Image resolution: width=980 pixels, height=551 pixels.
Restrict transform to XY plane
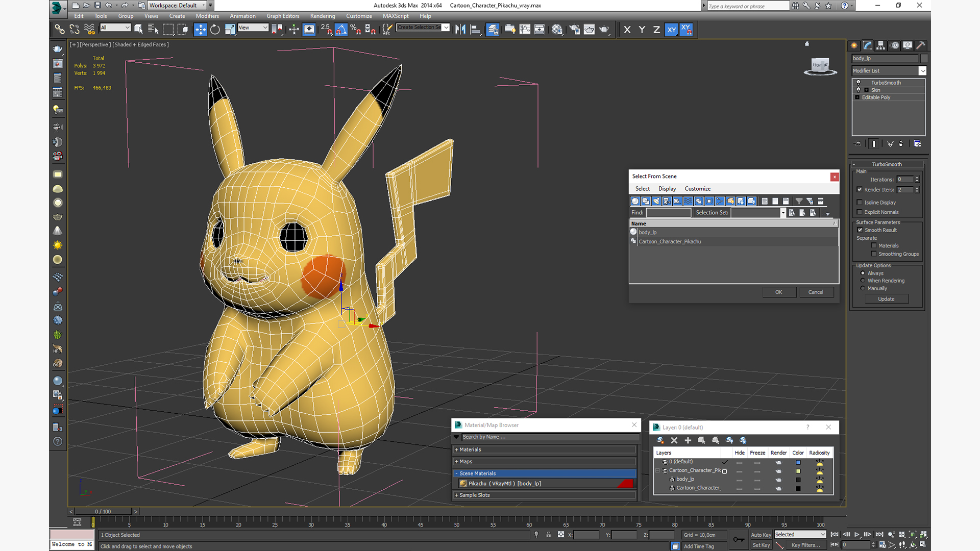click(671, 30)
